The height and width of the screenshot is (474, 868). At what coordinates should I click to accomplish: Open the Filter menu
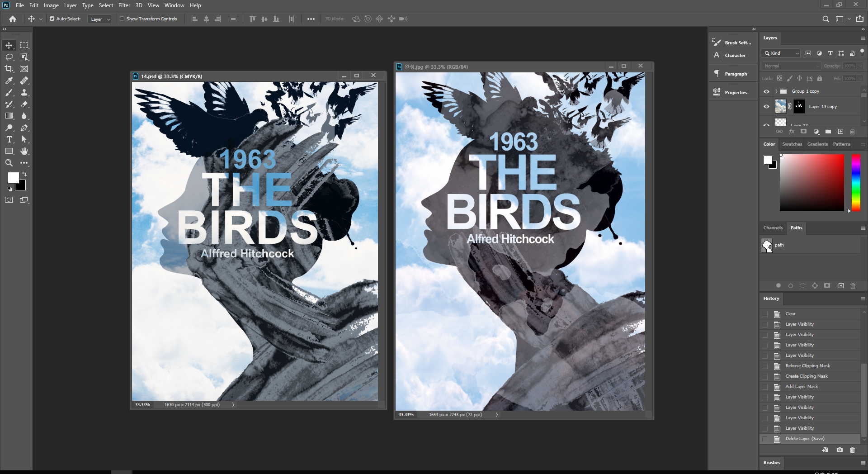point(124,5)
